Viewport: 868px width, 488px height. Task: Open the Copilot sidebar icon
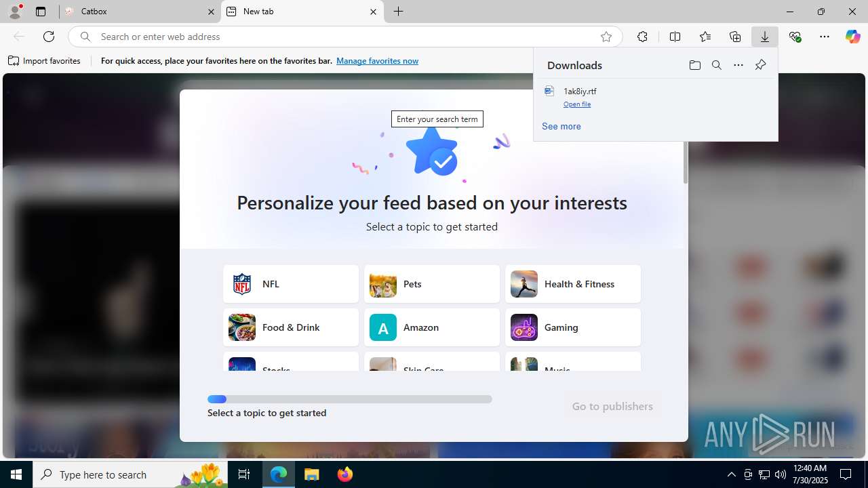pos(852,37)
